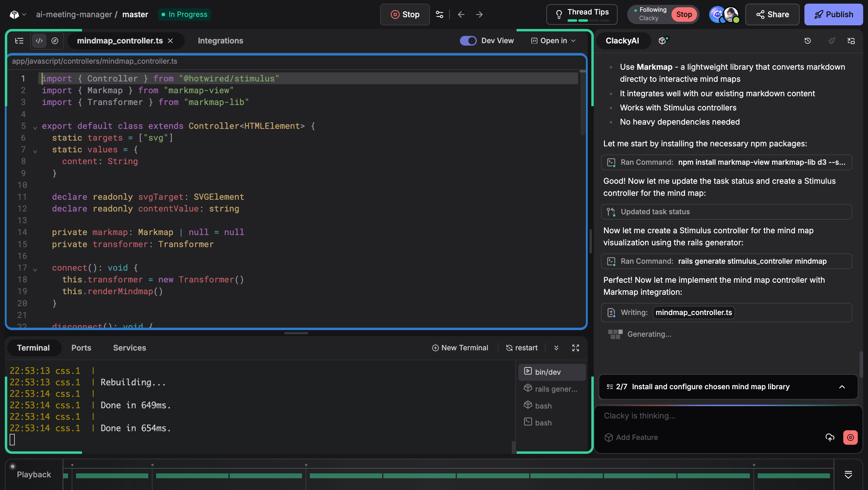
Task: Navigate back with left arrow
Action: coord(461,14)
